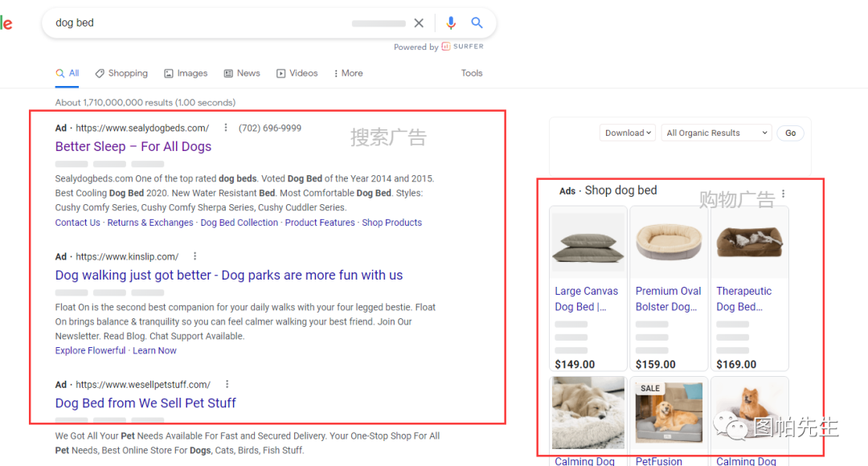
Task: Open three-dot menu next to Shop dog bed
Action: (783, 194)
